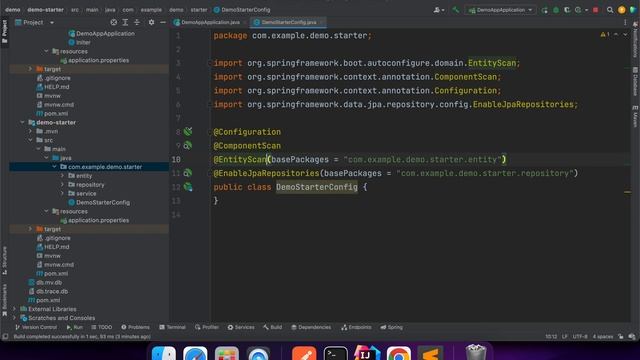Open the Problems tool tab

pyautogui.click(x=136, y=327)
